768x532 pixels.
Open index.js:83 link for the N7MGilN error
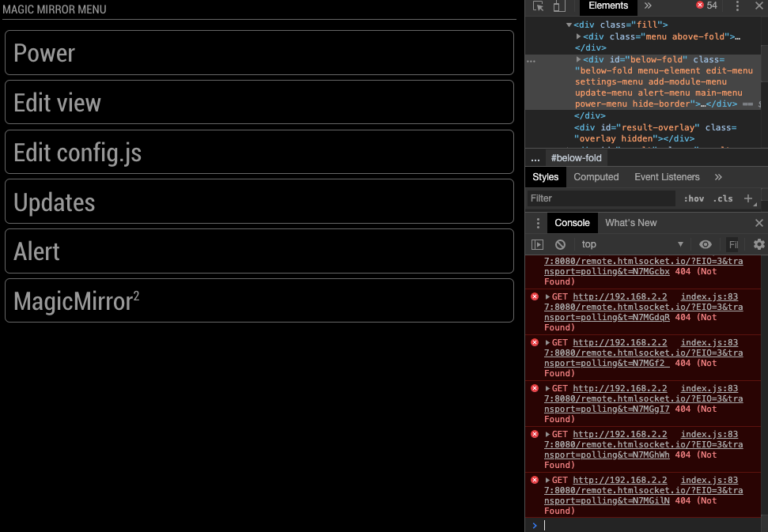click(709, 480)
